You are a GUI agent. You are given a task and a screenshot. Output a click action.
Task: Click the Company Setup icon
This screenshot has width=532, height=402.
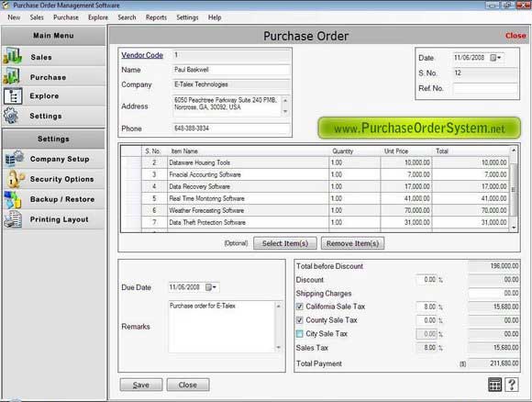tap(15, 159)
